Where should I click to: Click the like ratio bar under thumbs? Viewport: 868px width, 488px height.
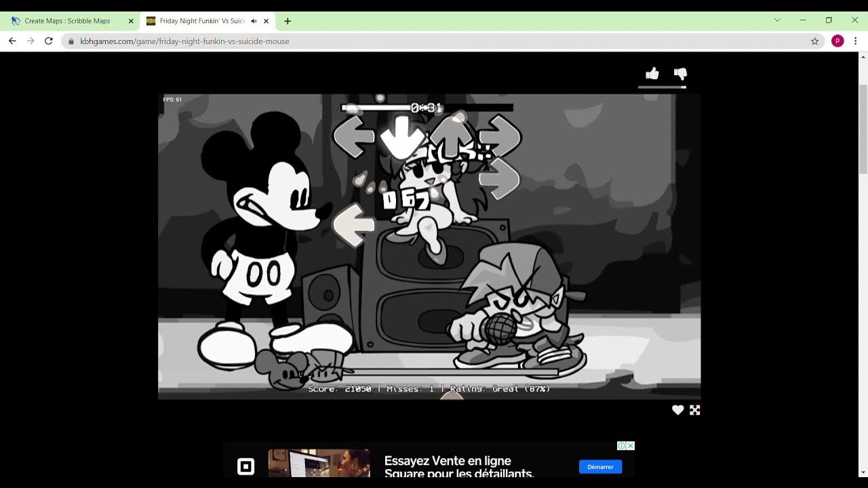coord(663,87)
